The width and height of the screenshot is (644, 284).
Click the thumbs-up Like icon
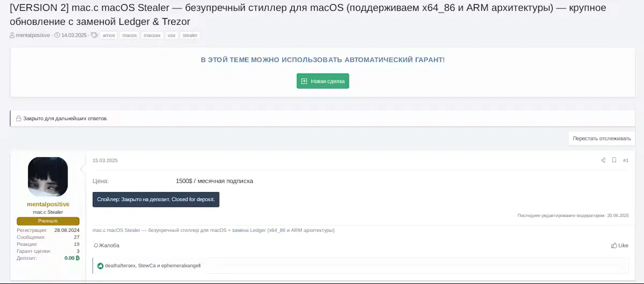pyautogui.click(x=614, y=245)
